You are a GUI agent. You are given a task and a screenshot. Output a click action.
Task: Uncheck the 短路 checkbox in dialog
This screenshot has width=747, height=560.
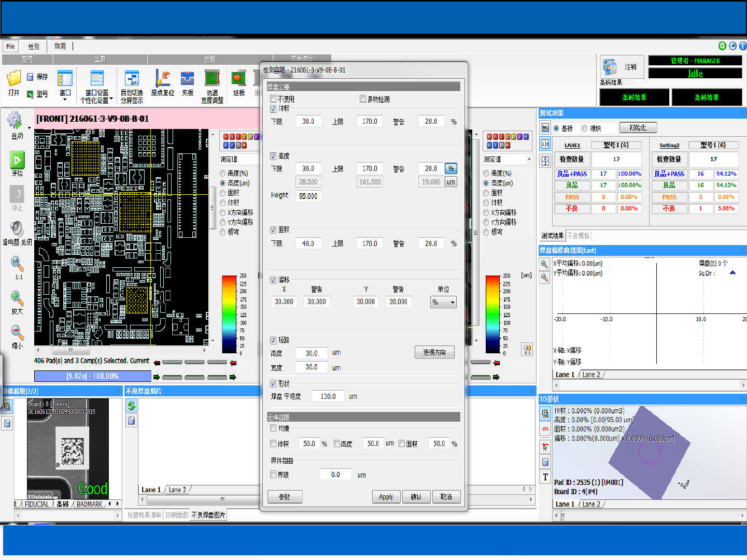point(273,340)
